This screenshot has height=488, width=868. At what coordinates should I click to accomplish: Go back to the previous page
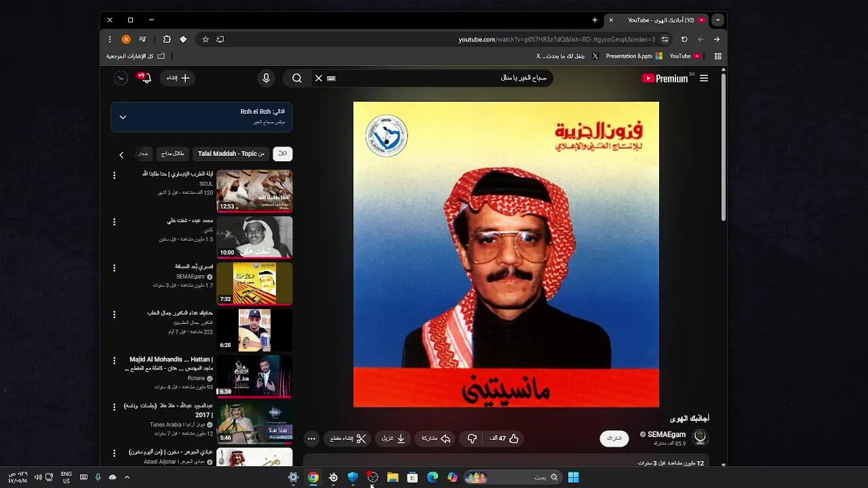click(x=717, y=39)
